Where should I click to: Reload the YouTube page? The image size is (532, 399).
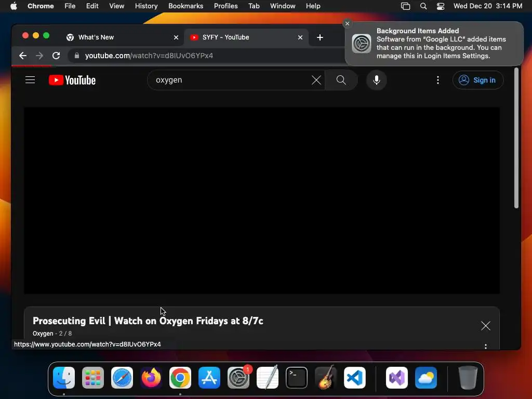[x=56, y=56]
